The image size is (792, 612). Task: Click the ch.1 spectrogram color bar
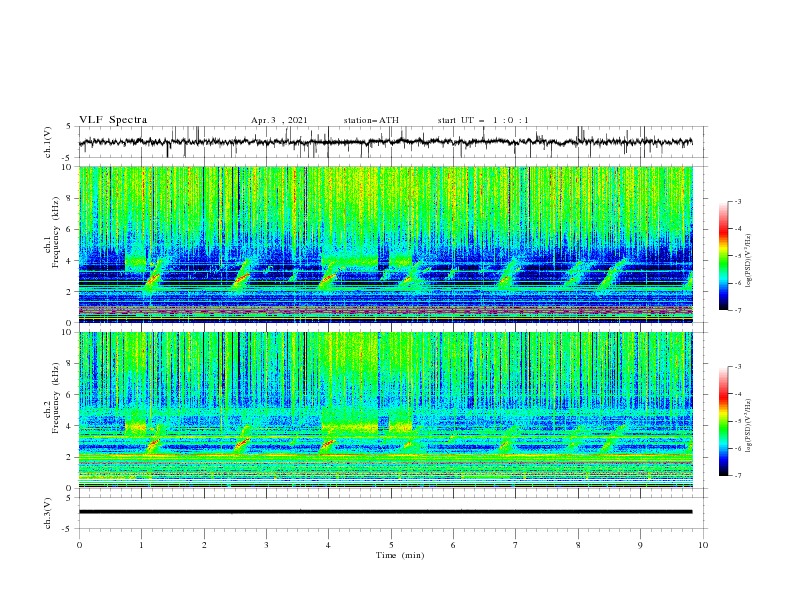(x=724, y=256)
